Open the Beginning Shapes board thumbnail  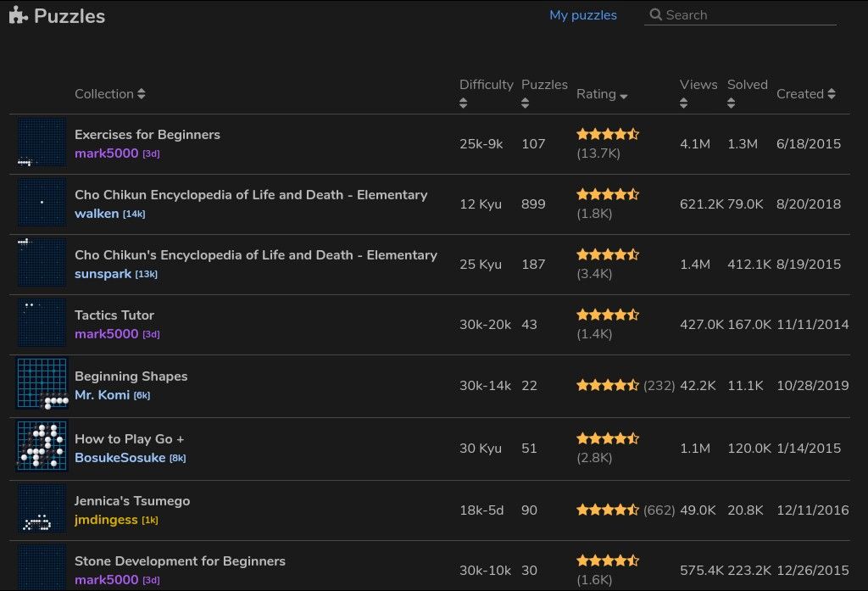click(42, 384)
